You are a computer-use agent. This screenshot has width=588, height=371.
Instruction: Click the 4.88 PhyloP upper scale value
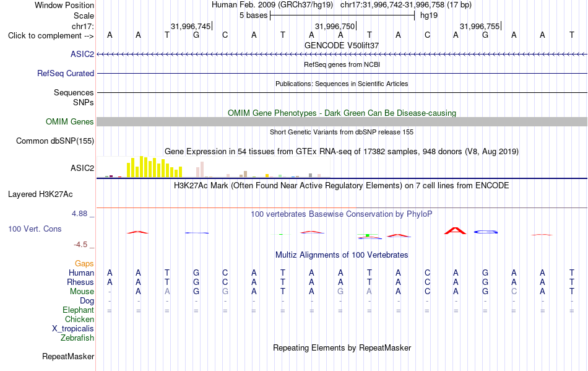[x=79, y=214]
